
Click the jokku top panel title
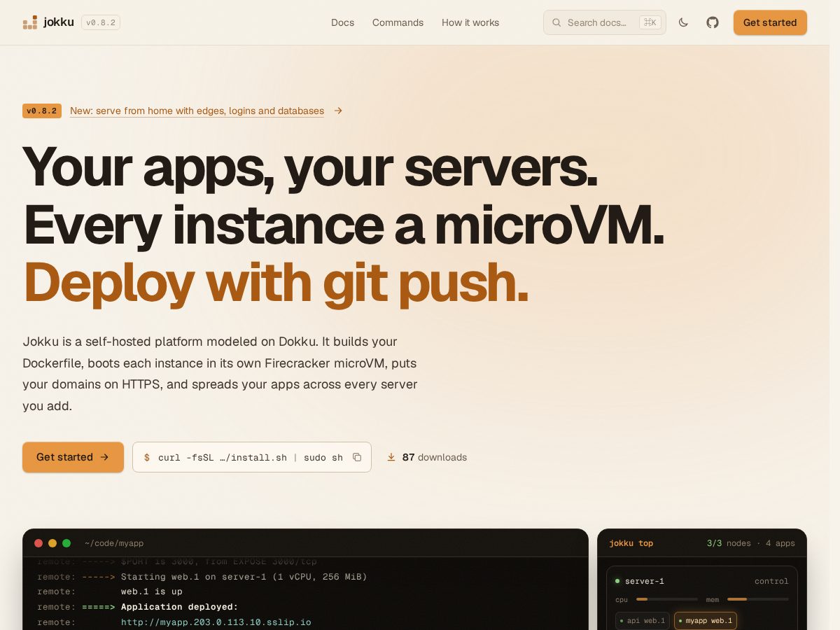(x=631, y=543)
